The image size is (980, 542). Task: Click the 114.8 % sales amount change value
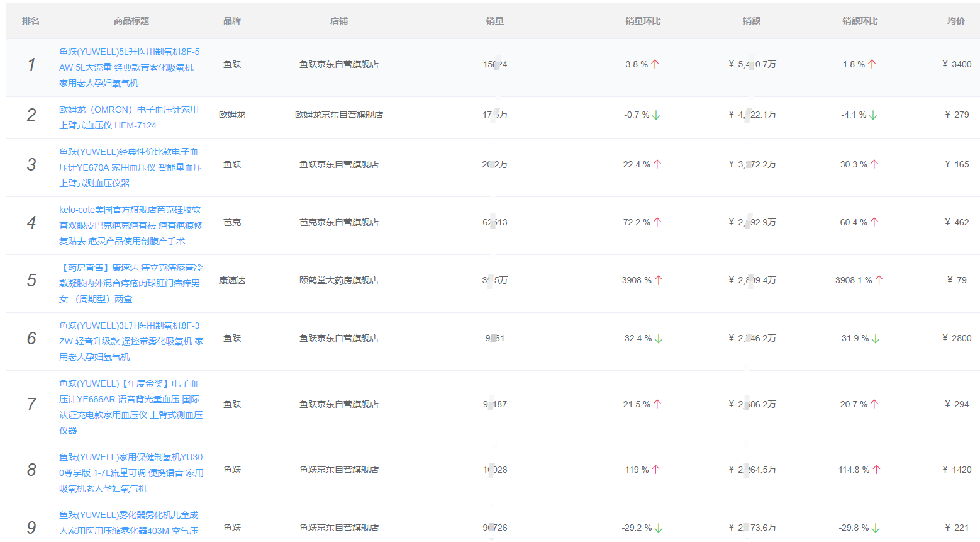tap(854, 470)
